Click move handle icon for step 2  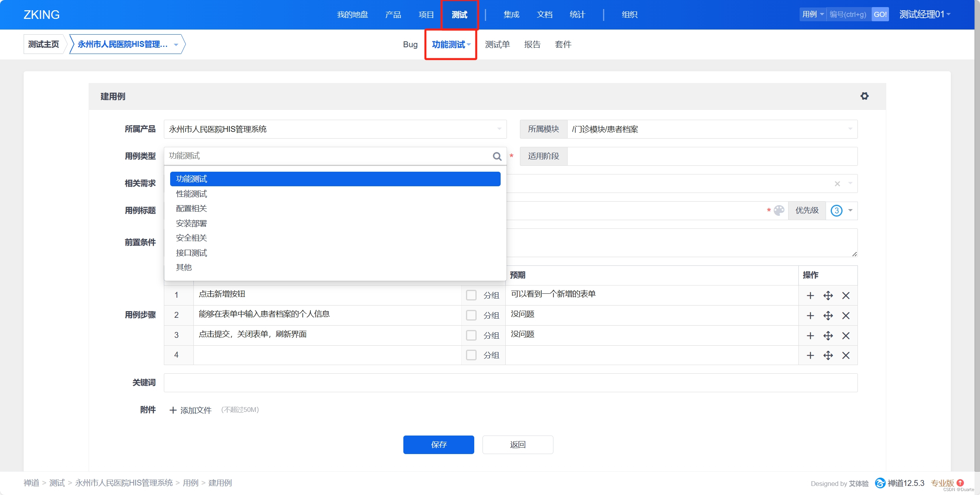tap(828, 315)
